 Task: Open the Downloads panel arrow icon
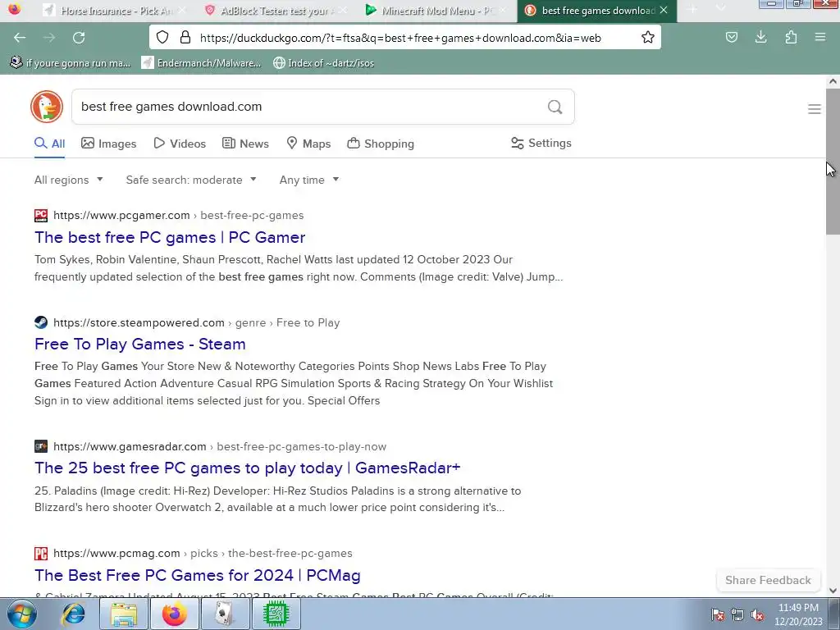pyautogui.click(x=760, y=38)
